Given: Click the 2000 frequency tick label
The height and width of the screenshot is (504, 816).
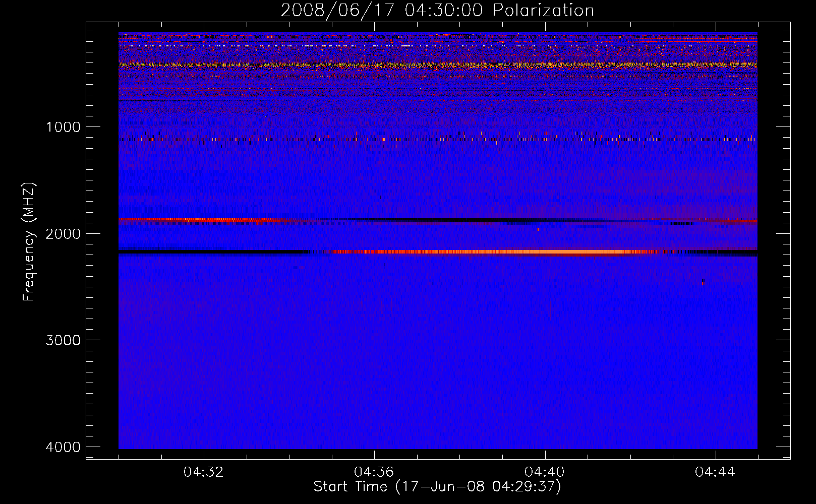Looking at the screenshot, I should 63,234.
